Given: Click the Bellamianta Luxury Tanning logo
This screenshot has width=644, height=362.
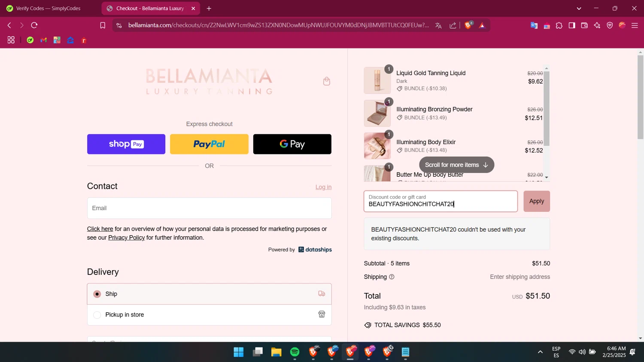Looking at the screenshot, I should click(x=209, y=81).
